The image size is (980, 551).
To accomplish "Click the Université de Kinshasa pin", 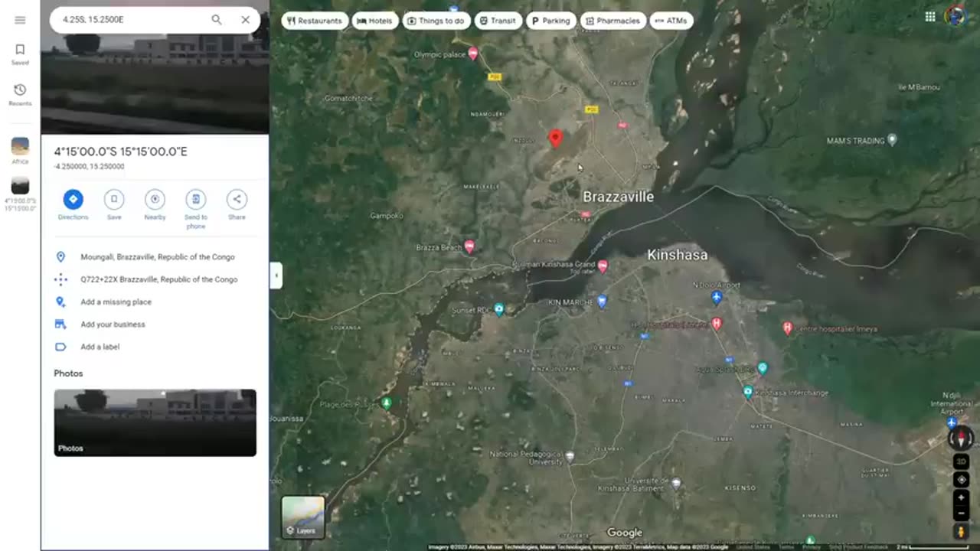I will pos(676,484).
